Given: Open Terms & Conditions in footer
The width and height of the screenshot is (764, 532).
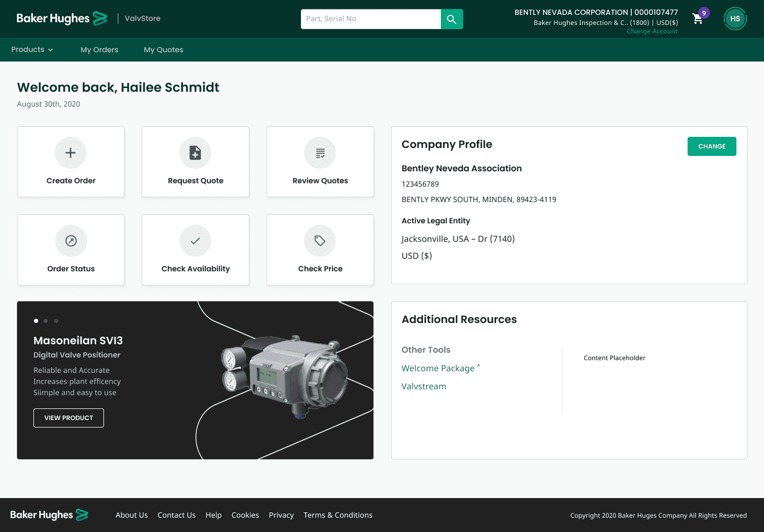Looking at the screenshot, I should pyautogui.click(x=338, y=515).
